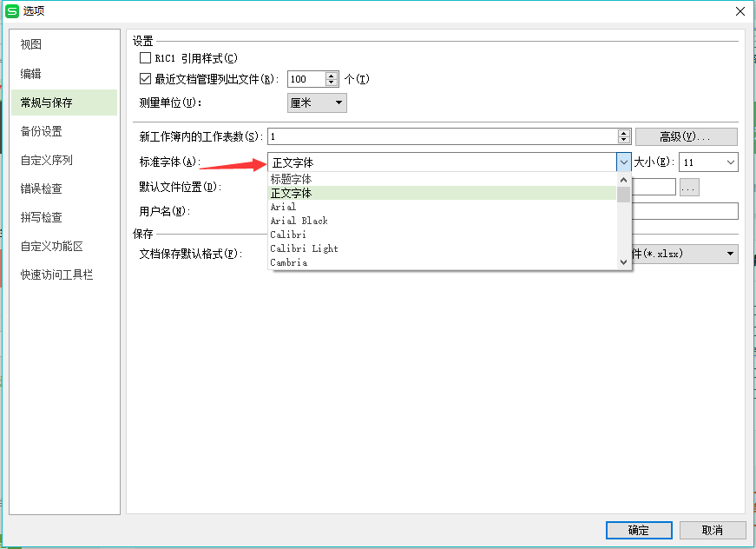Switch to the 编辑 category

point(64,74)
